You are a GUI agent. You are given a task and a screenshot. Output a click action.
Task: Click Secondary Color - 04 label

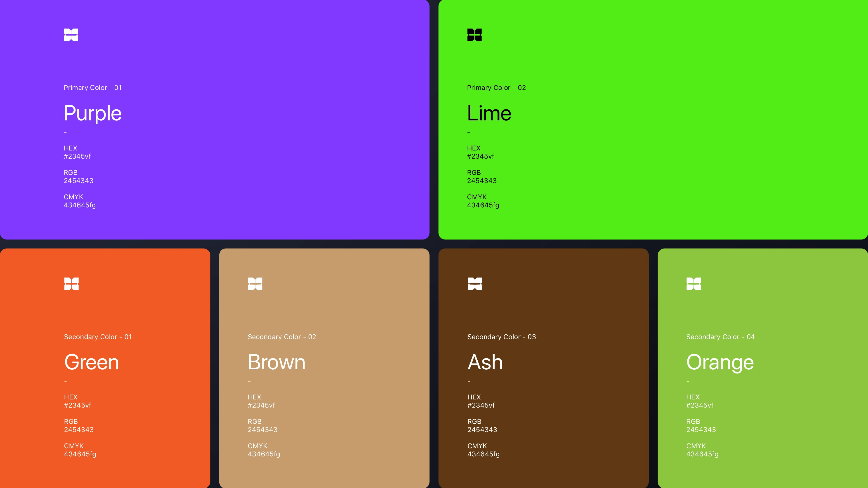click(x=720, y=337)
